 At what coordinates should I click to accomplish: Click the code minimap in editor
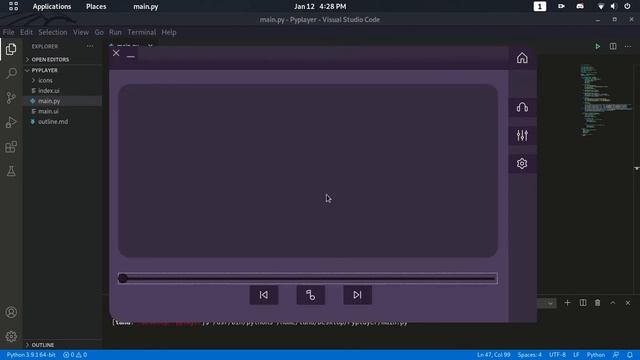606,100
